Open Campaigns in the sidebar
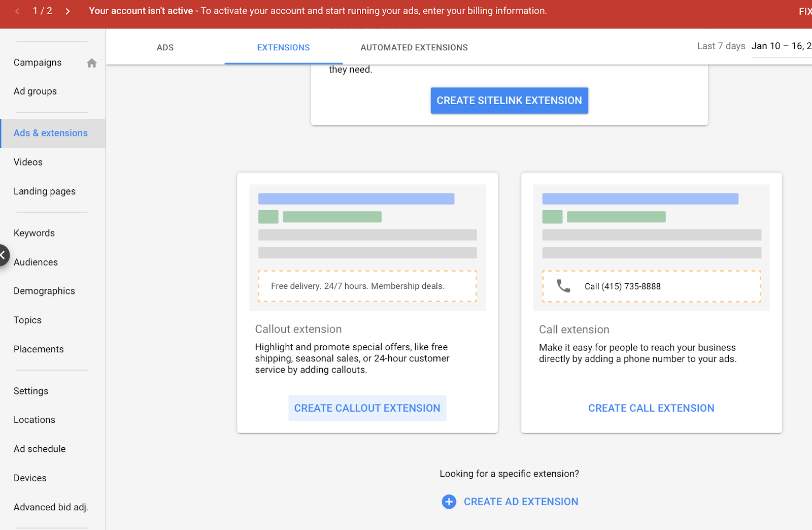 pos(38,62)
